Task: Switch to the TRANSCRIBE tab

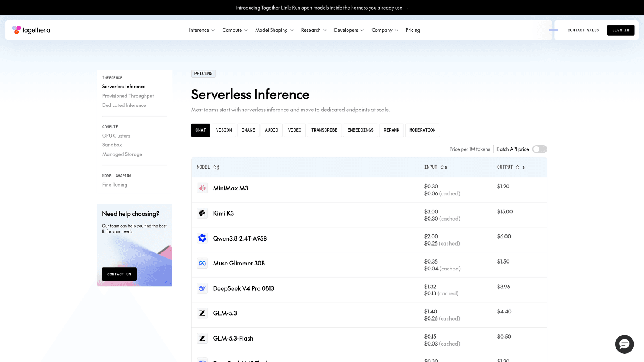Action: click(x=324, y=130)
